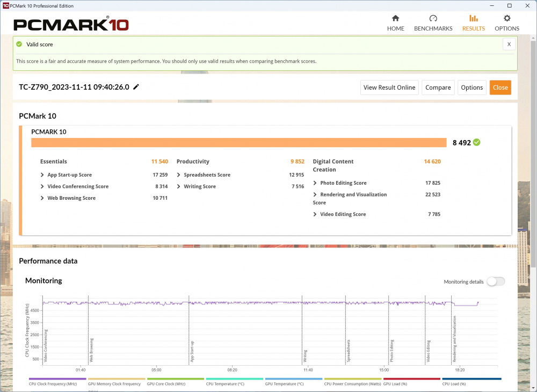Open the RESULTS tab
The height and width of the screenshot is (392, 537).
[473, 23]
